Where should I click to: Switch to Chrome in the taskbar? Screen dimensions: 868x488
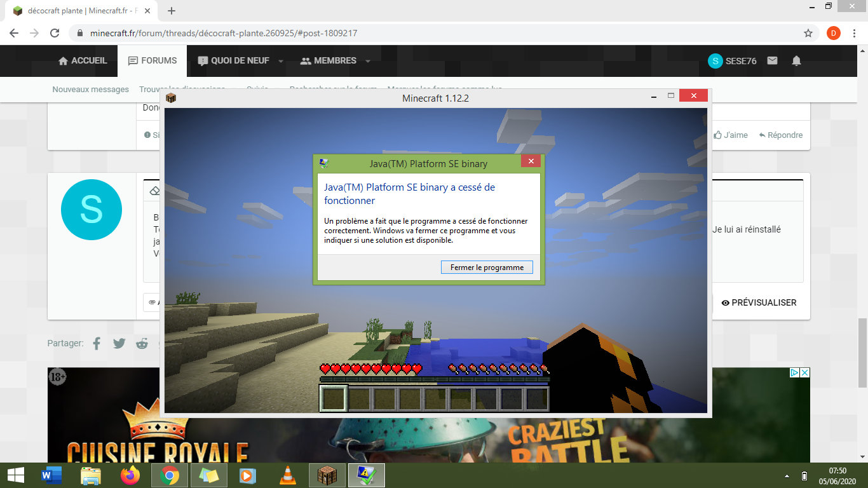tap(170, 475)
